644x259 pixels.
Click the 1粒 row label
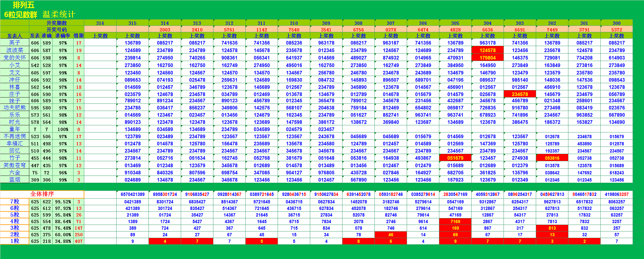click(x=15, y=241)
